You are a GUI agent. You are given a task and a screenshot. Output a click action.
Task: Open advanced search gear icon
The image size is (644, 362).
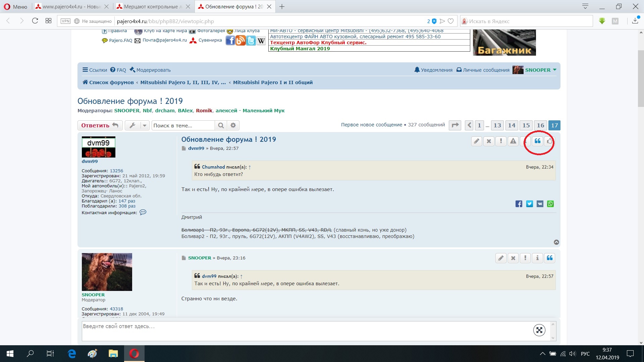233,125
